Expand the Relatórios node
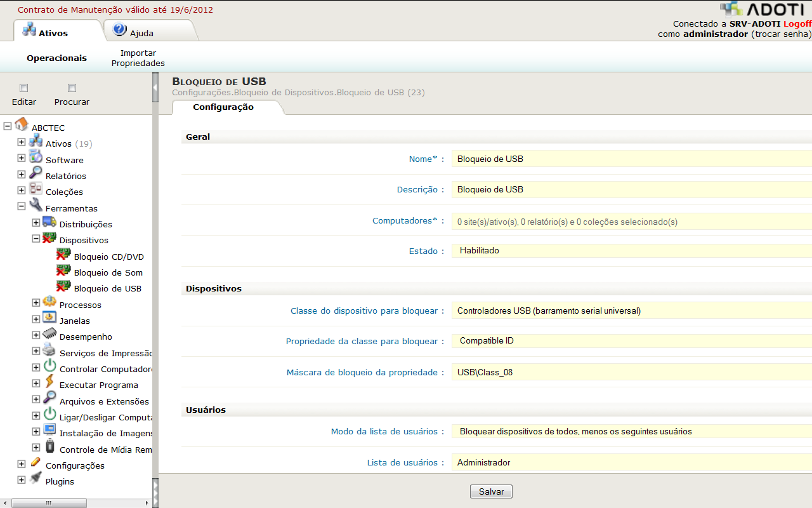Screen dimensions: 812x508 point(22,174)
